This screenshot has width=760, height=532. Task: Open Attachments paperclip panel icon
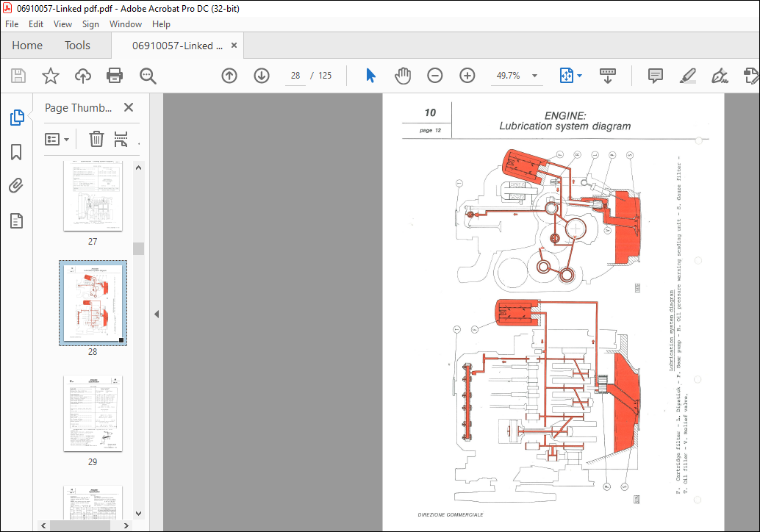16,186
